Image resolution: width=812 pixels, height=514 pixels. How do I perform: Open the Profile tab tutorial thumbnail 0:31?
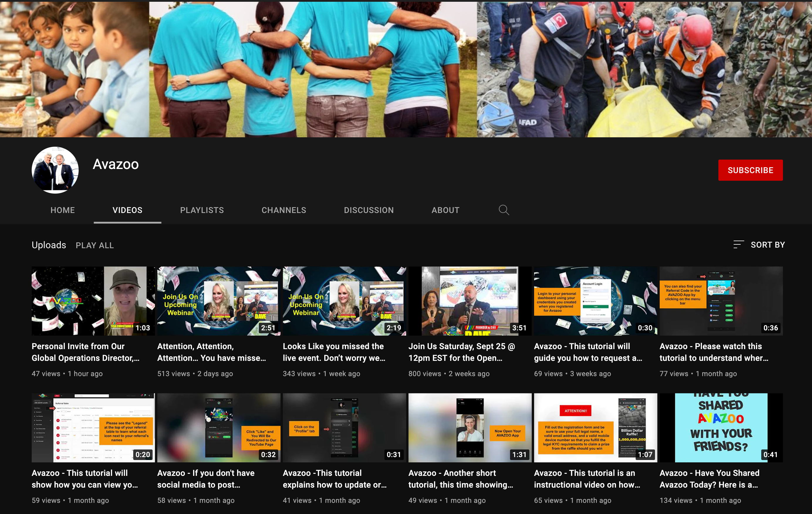pyautogui.click(x=344, y=428)
